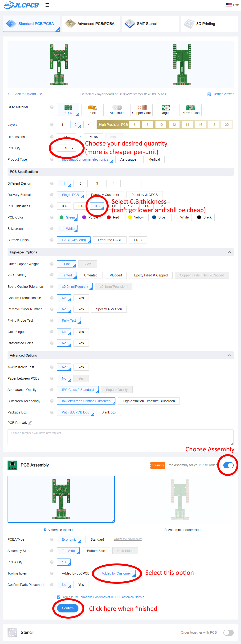Viewport: 241px width, 644px height.
Task: Click the Gerber Viewer icon link
Action: [x=209, y=94]
